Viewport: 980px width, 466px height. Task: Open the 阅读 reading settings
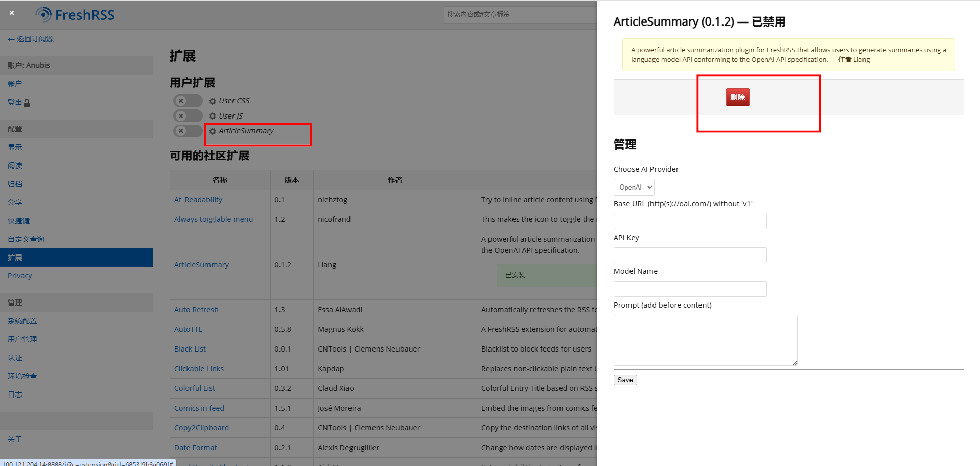15,166
